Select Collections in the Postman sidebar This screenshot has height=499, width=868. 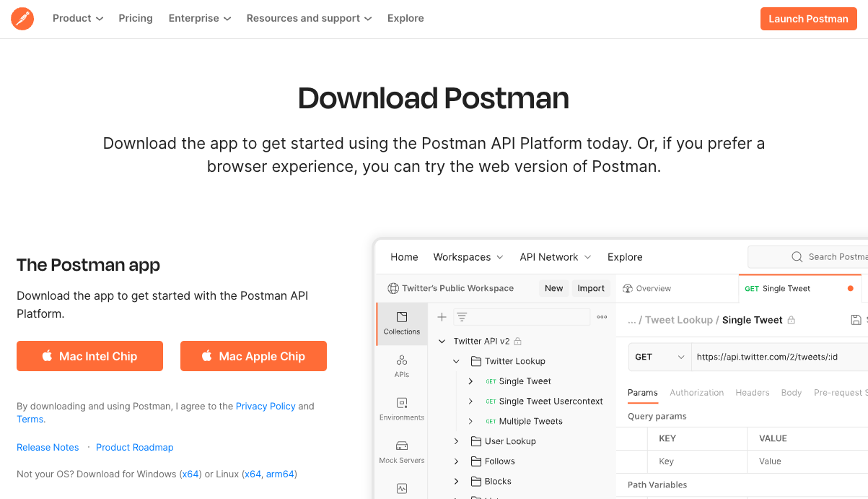(401, 324)
